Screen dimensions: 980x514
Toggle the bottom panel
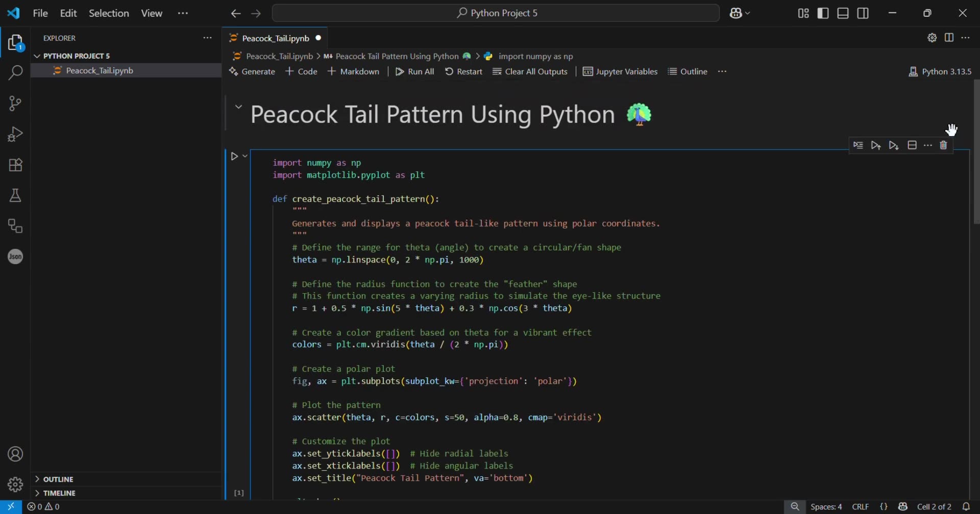843,13
